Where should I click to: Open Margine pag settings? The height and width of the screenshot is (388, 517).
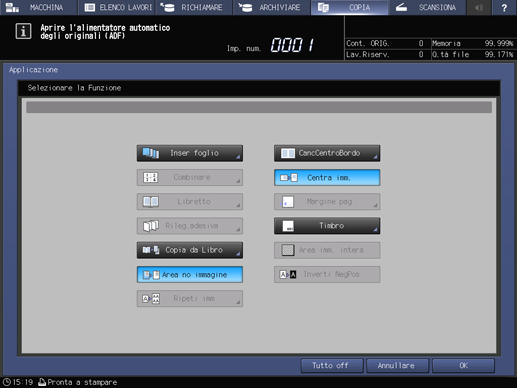(x=327, y=202)
